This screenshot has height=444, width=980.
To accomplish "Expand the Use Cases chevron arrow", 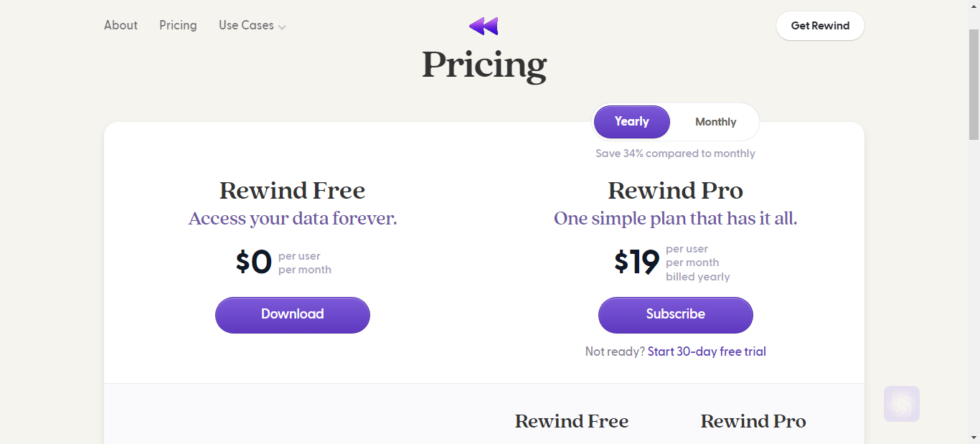I will tap(282, 27).
